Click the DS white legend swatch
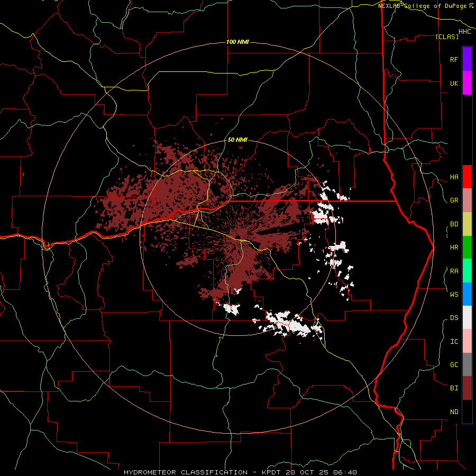 467,317
